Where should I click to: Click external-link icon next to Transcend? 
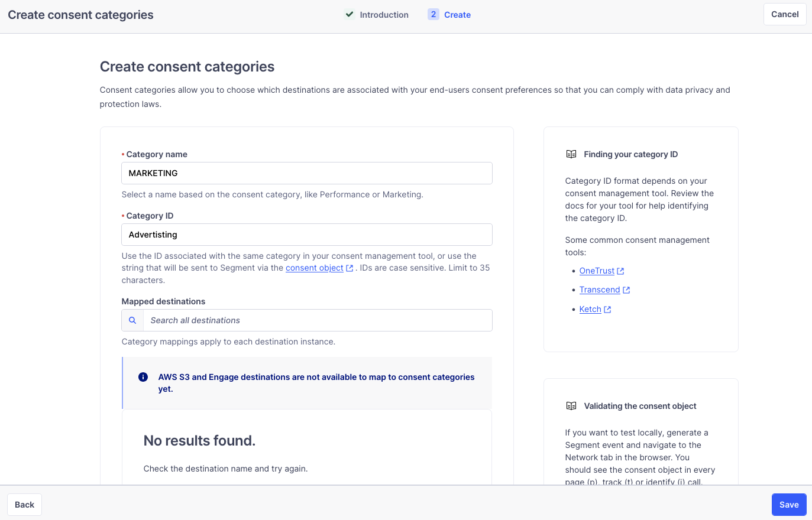point(626,290)
